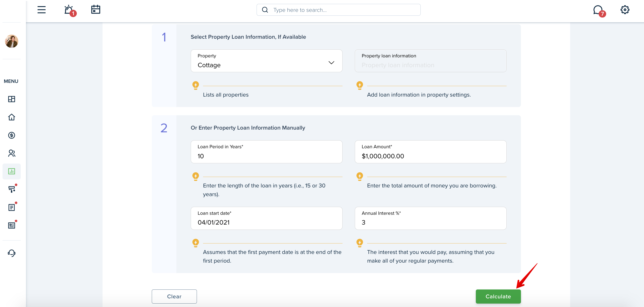
Task: Click the search box input field
Action: 338,10
